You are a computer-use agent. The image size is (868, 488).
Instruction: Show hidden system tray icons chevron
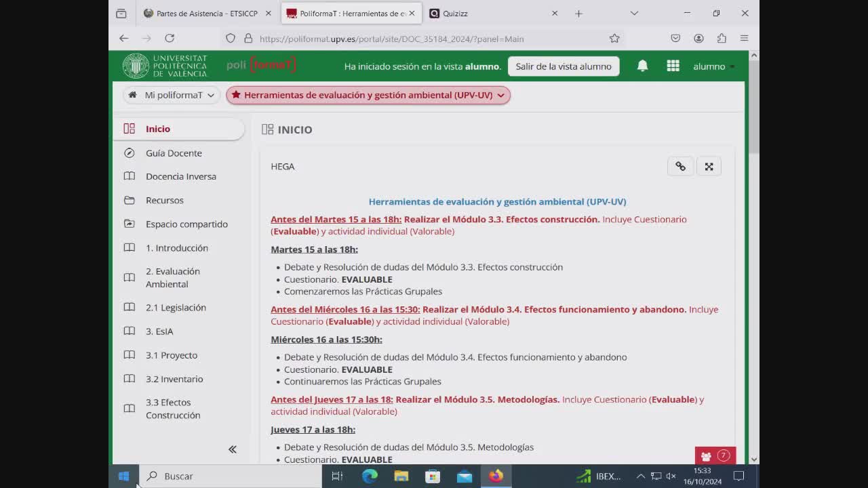pos(640,476)
